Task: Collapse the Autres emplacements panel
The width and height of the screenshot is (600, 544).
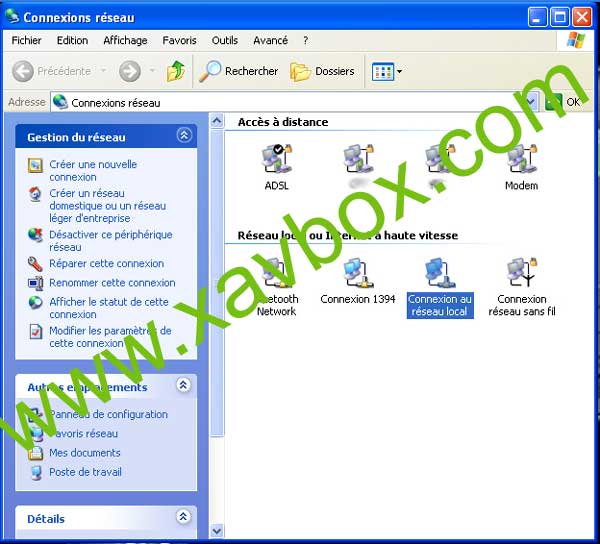Action: tap(184, 385)
